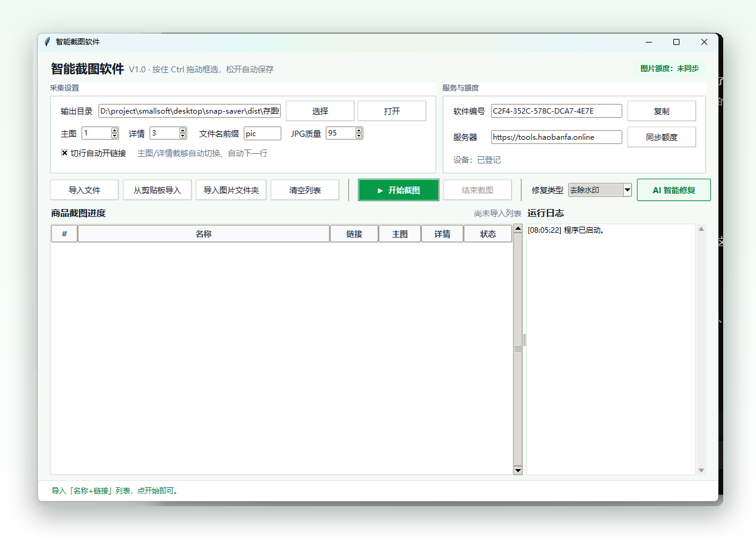The width and height of the screenshot is (756, 539).
Task: Click the # column header
Action: pos(64,234)
